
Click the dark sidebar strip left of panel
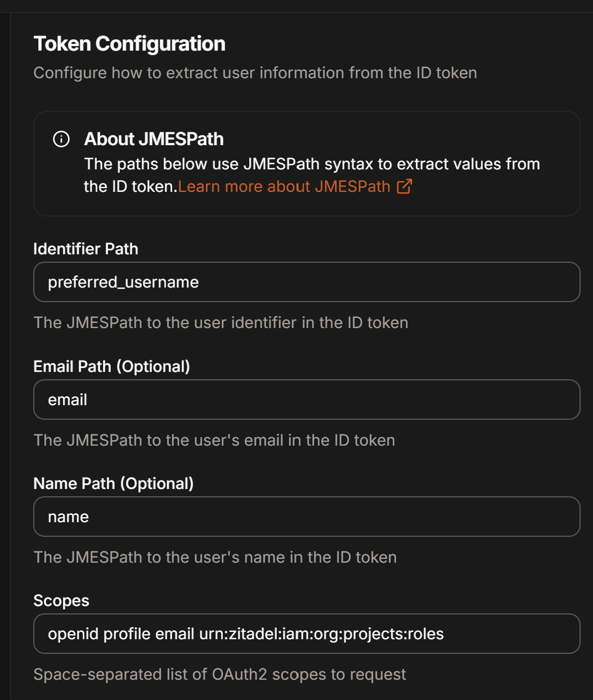[5, 356]
